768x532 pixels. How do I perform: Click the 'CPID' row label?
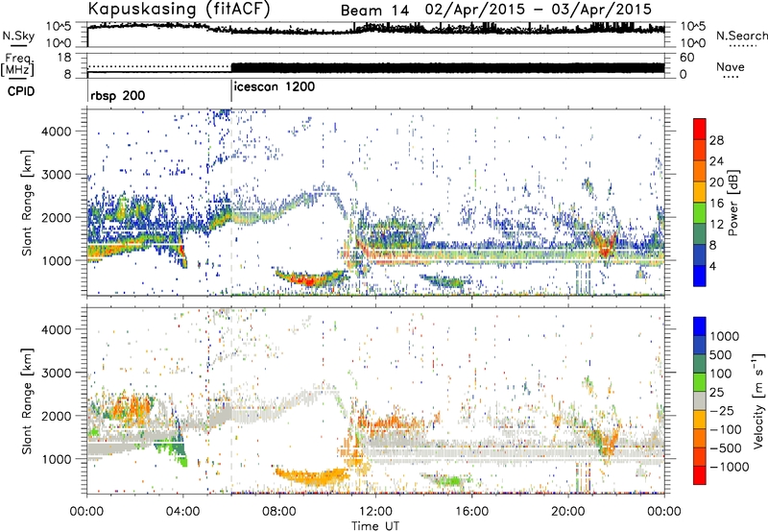[x=21, y=91]
